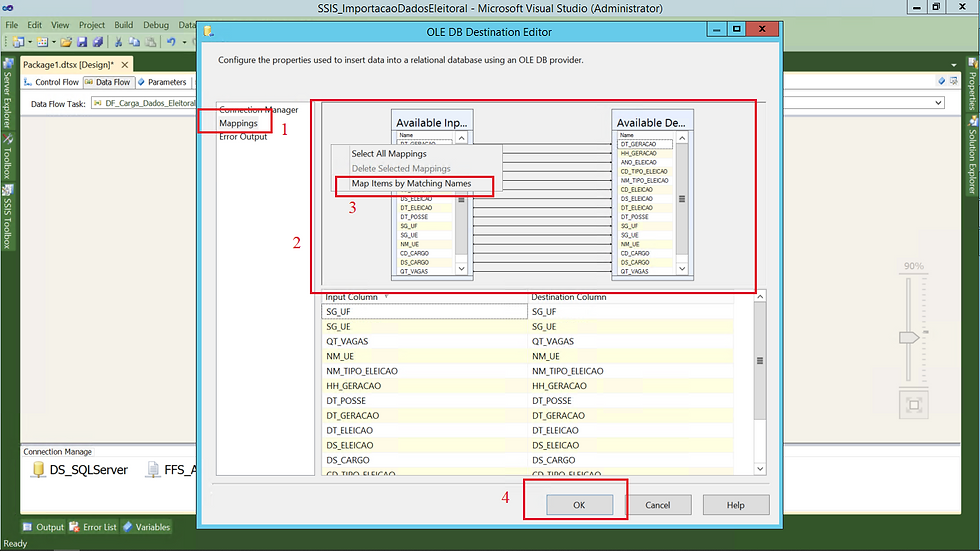Click the mapping grid scroll up arrow

point(760,297)
